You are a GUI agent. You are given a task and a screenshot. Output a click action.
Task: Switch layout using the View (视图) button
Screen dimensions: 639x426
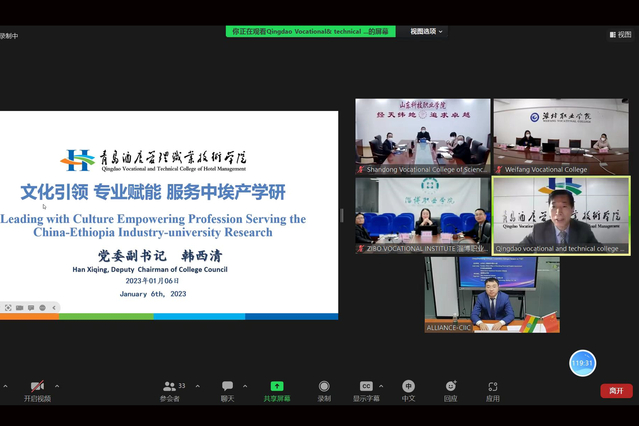point(622,34)
